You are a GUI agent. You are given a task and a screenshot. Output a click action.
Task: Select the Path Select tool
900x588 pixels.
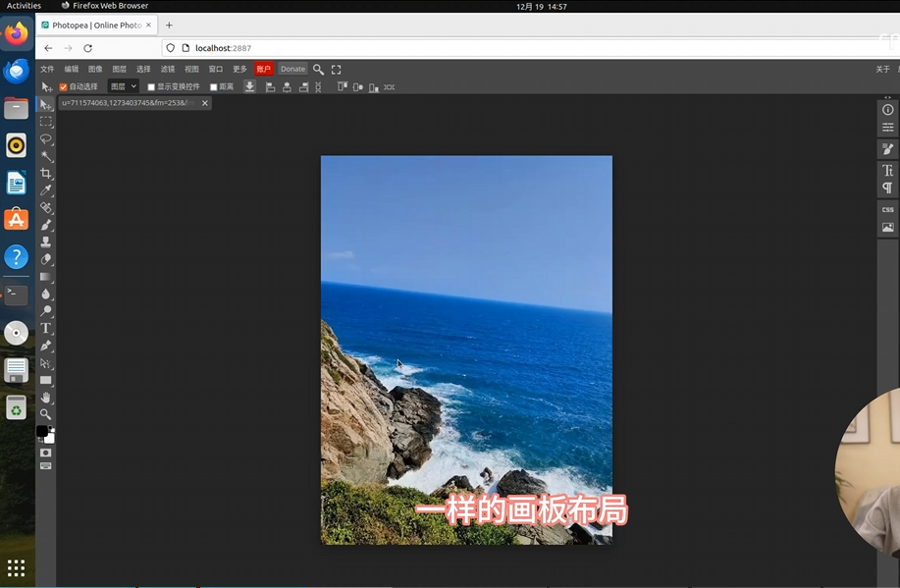46,363
